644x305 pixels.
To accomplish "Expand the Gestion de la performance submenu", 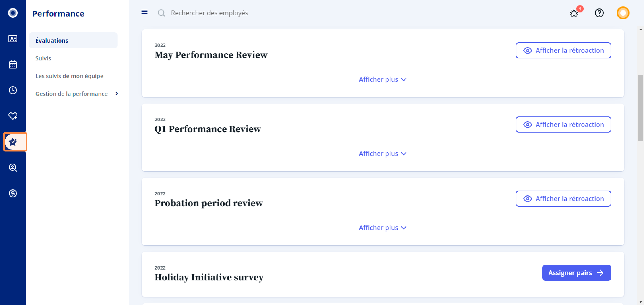I will [77, 94].
